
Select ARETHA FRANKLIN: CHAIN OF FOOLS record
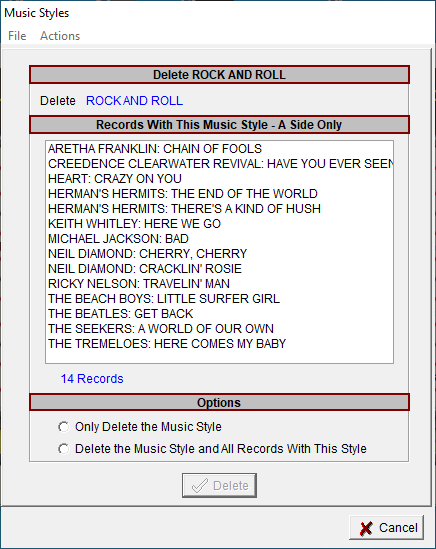pyautogui.click(x=219, y=149)
